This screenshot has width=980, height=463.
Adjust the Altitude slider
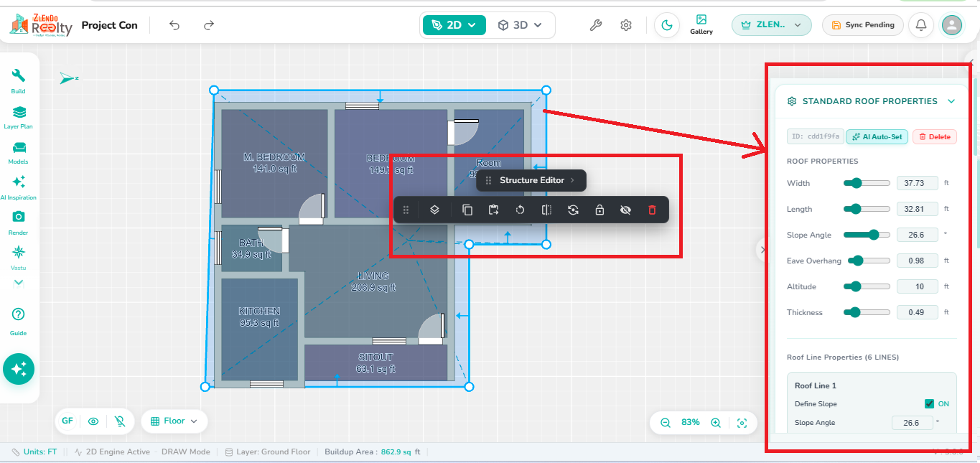tap(867, 286)
